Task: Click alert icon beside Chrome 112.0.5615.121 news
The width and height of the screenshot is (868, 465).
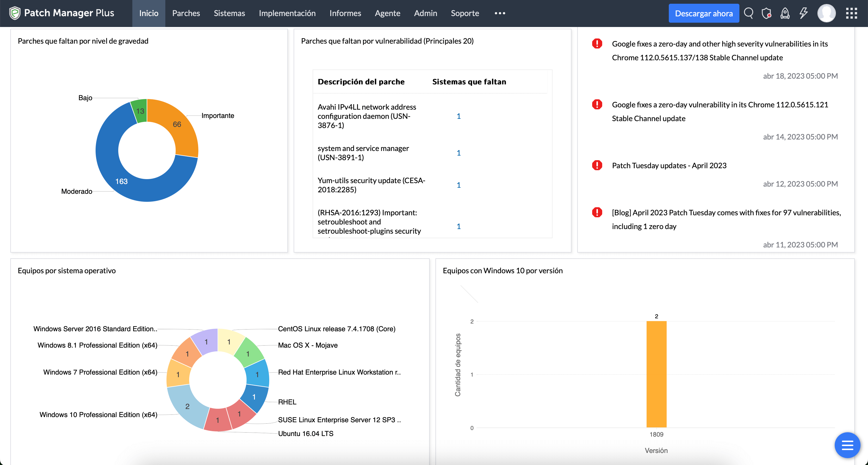Action: click(597, 104)
